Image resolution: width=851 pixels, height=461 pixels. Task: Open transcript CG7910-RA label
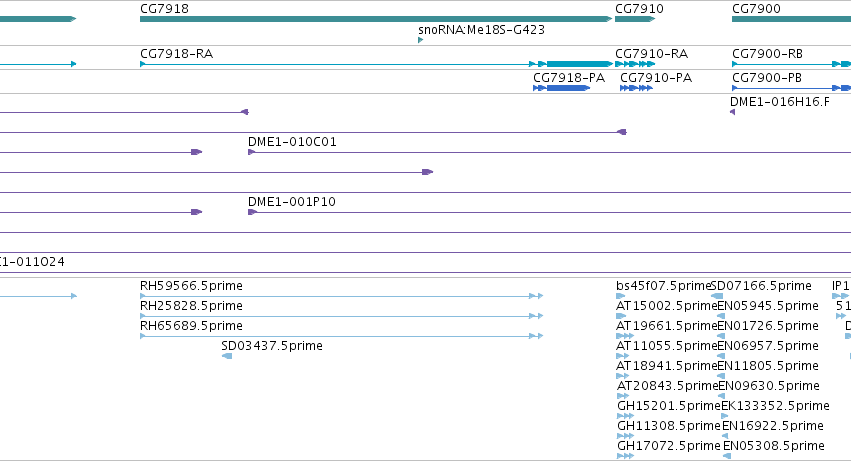tap(651, 54)
